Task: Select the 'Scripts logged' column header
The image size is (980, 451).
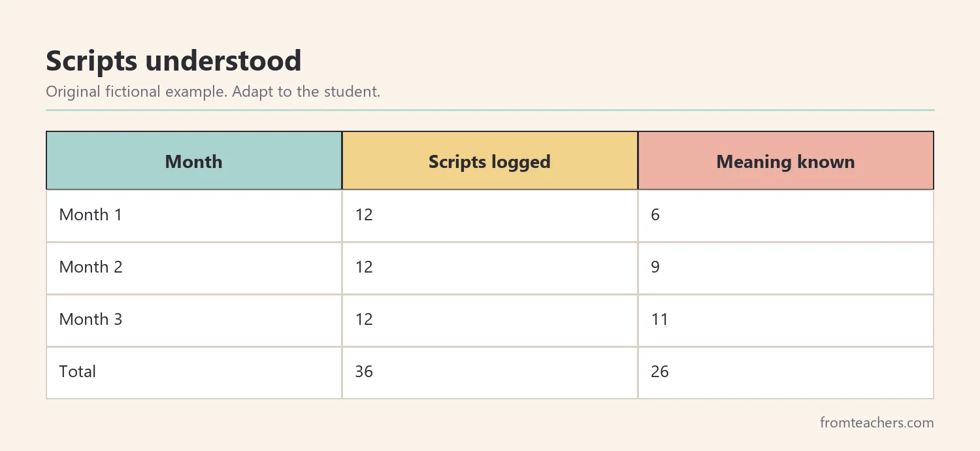Action: click(490, 161)
